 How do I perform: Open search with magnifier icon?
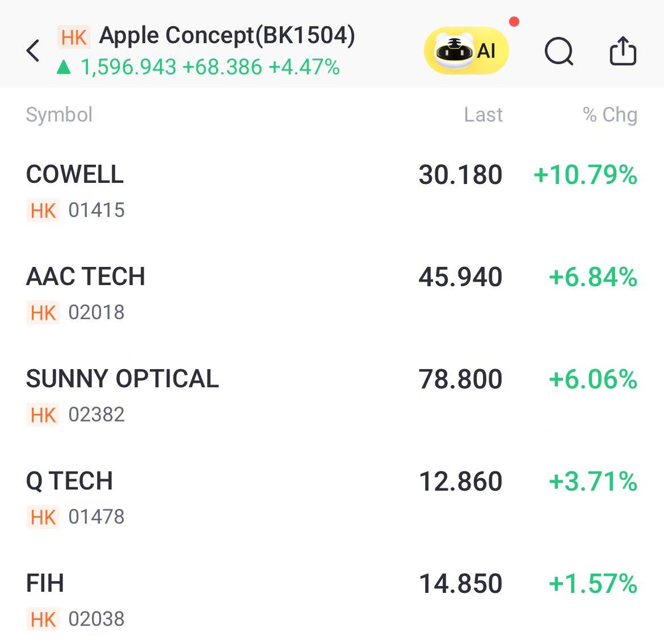point(559,51)
